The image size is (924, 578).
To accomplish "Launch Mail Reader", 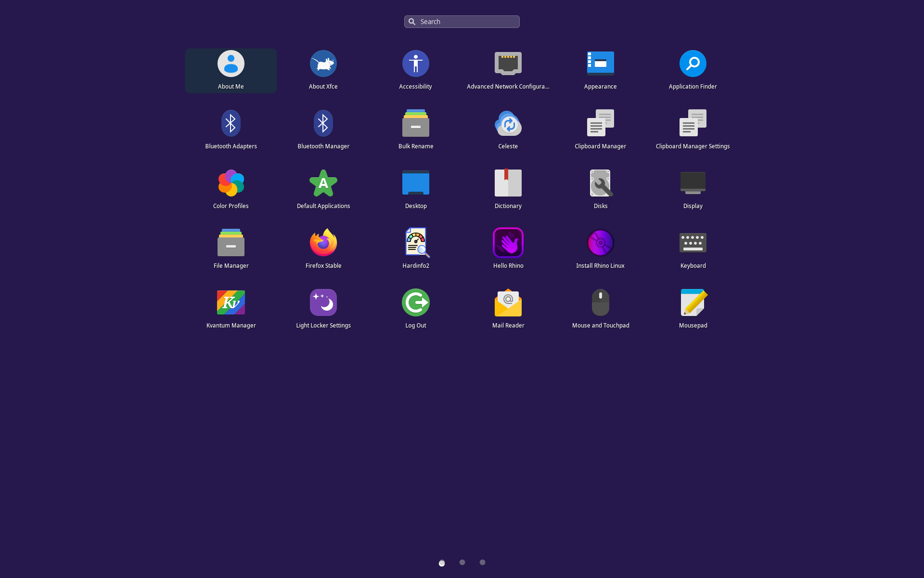I will tap(508, 302).
